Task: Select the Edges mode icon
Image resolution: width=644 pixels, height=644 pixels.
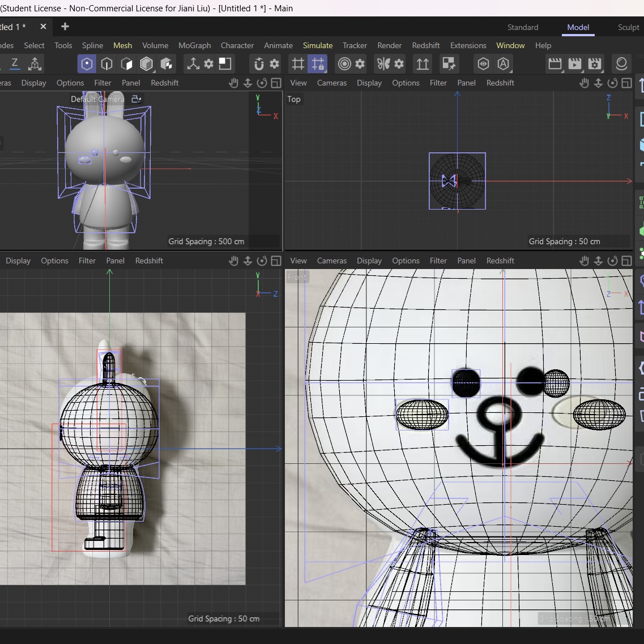Action: coord(107,63)
